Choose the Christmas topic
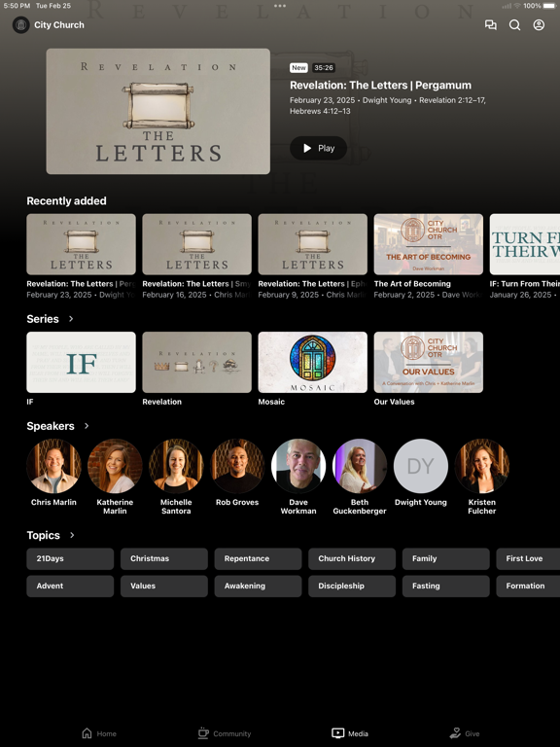This screenshot has width=560, height=747. (163, 559)
